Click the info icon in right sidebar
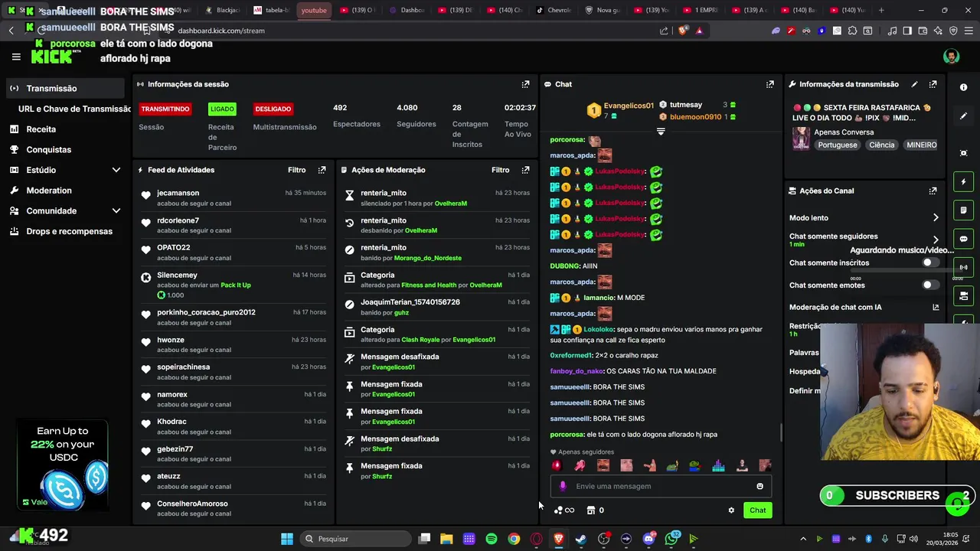 pos(963,87)
